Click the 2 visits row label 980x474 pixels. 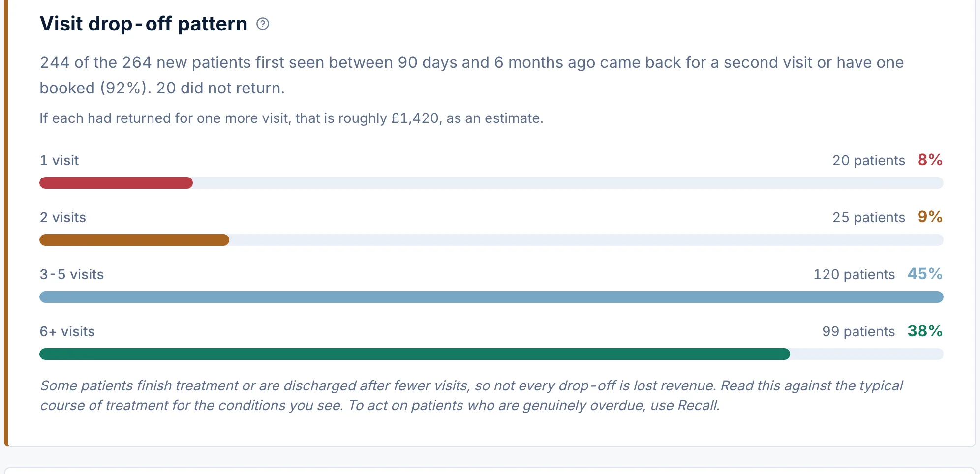click(63, 217)
